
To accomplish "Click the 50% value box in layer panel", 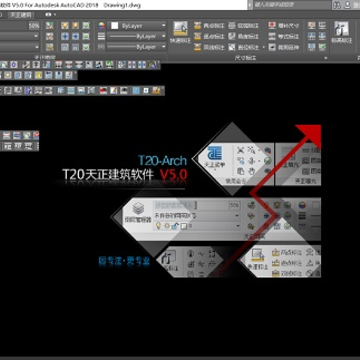I will tap(34, 26).
